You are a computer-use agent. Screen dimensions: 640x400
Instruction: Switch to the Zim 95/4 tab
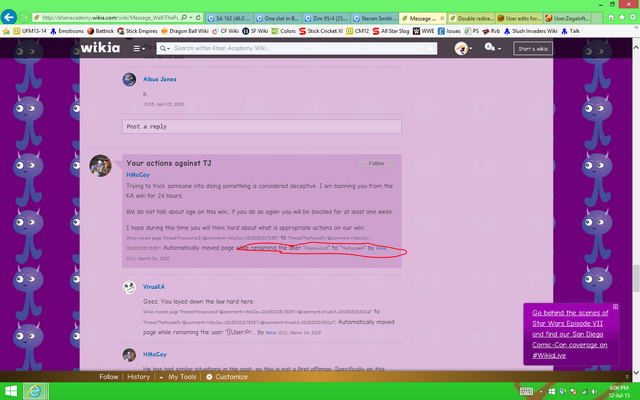coord(326,18)
